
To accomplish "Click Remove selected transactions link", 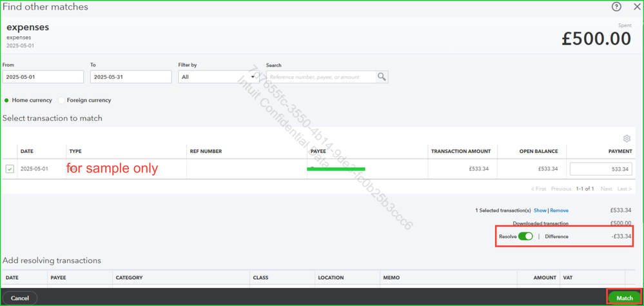I will (560, 210).
